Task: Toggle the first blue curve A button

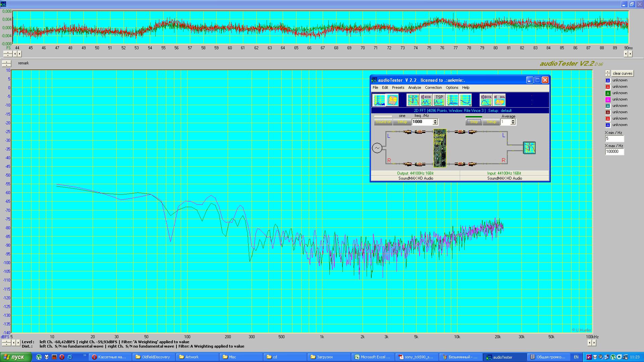Action: (x=607, y=80)
